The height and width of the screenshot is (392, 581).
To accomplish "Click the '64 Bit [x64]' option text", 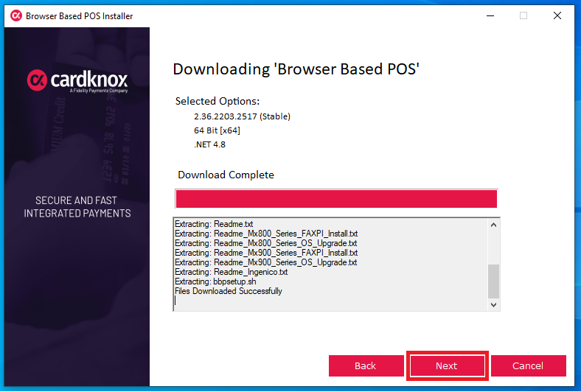I will 217,130.
